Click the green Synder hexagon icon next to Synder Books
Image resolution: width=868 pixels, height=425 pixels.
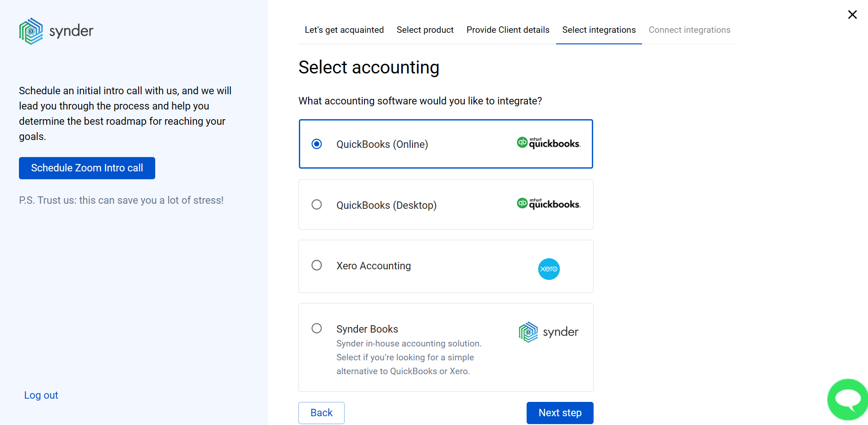pyautogui.click(x=527, y=331)
